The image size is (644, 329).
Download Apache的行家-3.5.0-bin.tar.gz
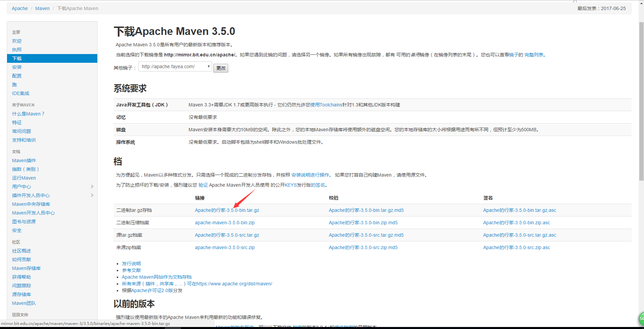point(227,210)
